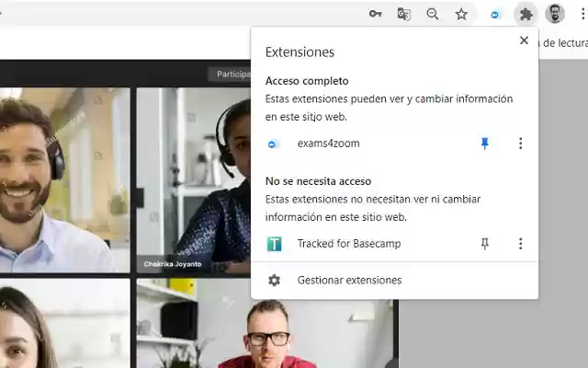Close the Extensiones popup
Screen dimensions: 588x368
[524, 40]
